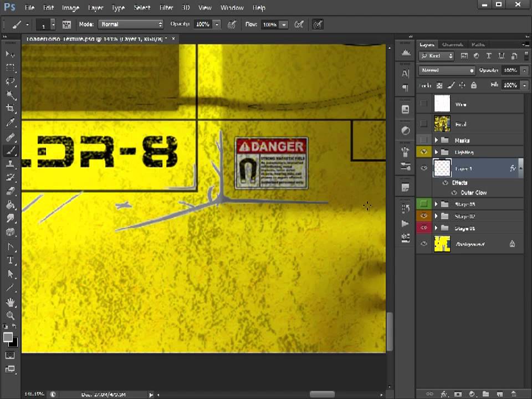
Task: Switch to the Channels tab
Action: click(x=453, y=44)
